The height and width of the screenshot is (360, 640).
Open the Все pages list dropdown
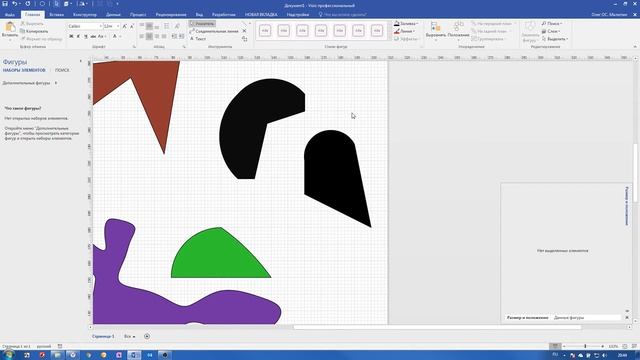129,336
